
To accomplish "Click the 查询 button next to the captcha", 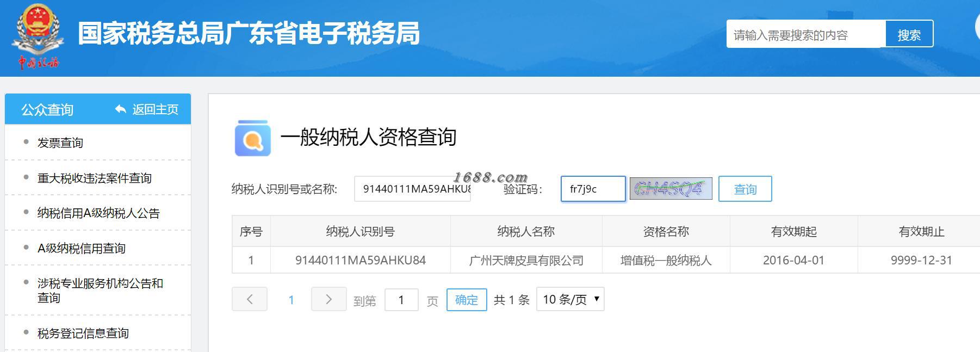I will tap(745, 189).
